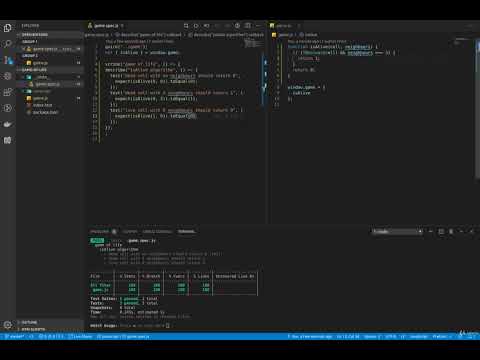Open the Search view in activity bar

(8, 44)
